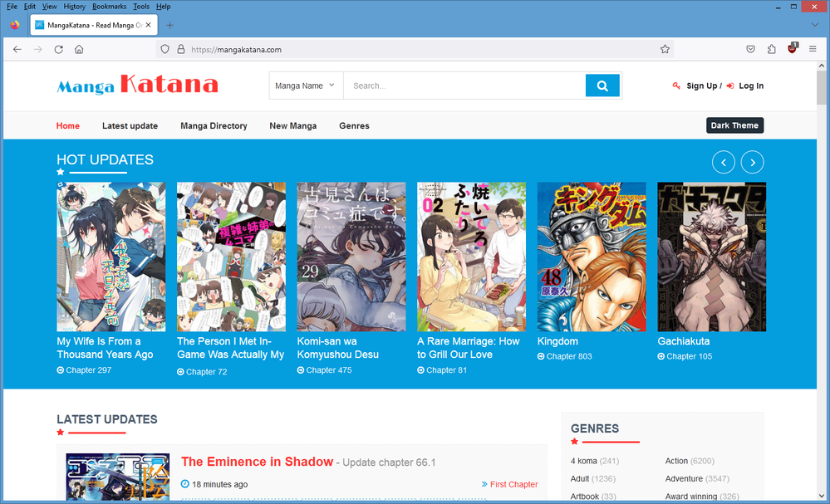Open The Eminence in Shadow title

click(258, 462)
